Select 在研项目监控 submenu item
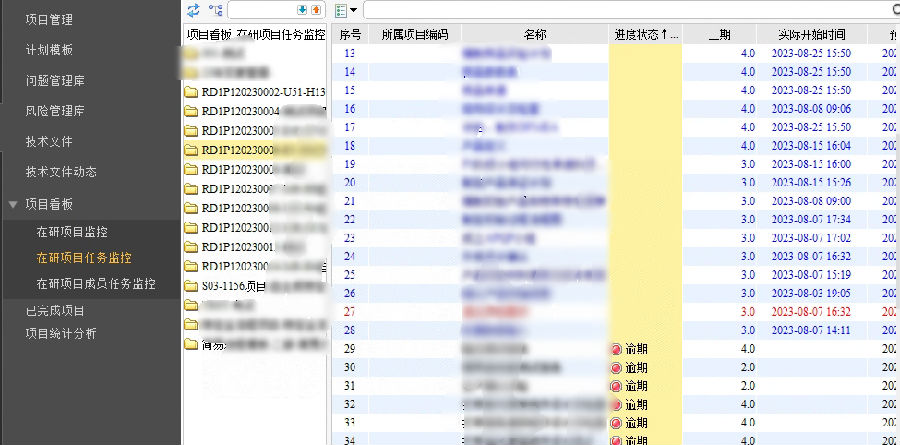The image size is (900, 445). pyautogui.click(x=72, y=233)
